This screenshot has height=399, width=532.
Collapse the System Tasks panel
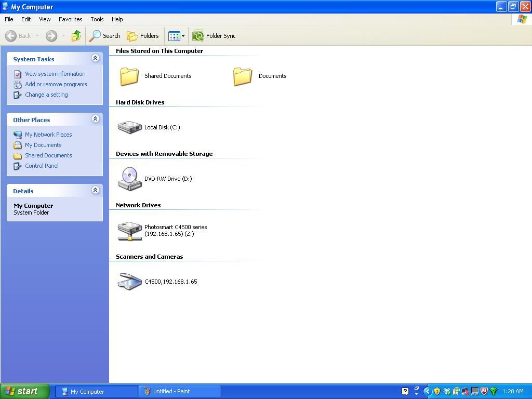96,58
